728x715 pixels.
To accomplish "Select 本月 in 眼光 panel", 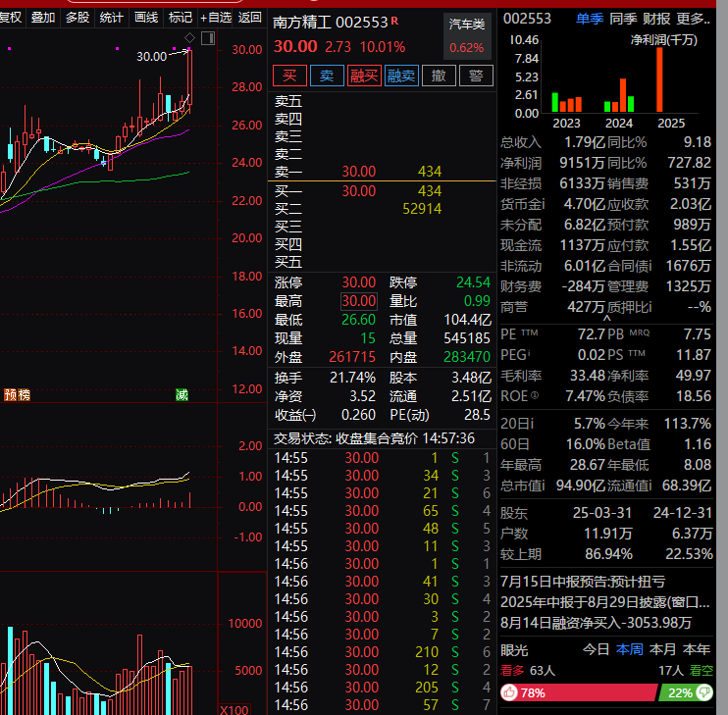I will tap(662, 649).
